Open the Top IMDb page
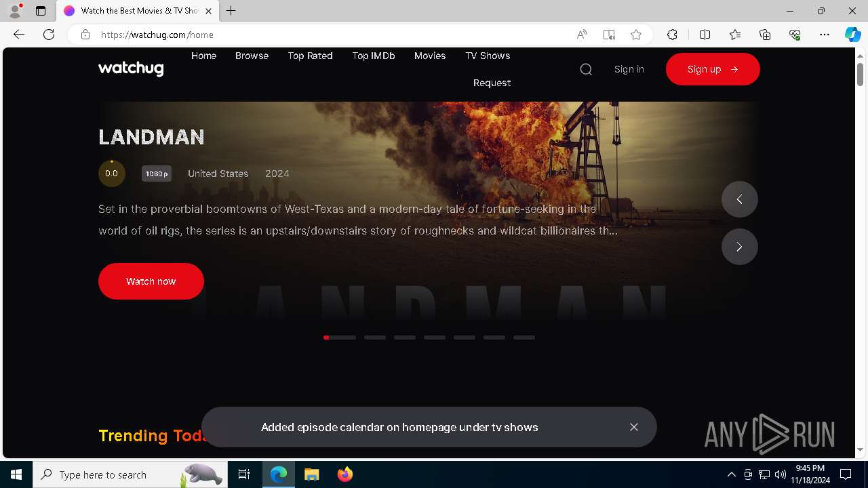This screenshot has width=868, height=488. tap(374, 56)
